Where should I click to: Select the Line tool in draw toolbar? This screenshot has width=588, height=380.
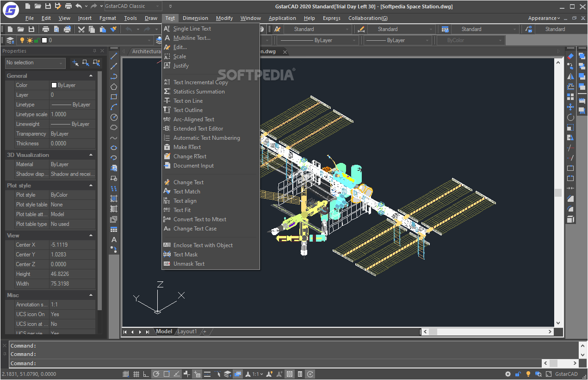tap(114, 56)
